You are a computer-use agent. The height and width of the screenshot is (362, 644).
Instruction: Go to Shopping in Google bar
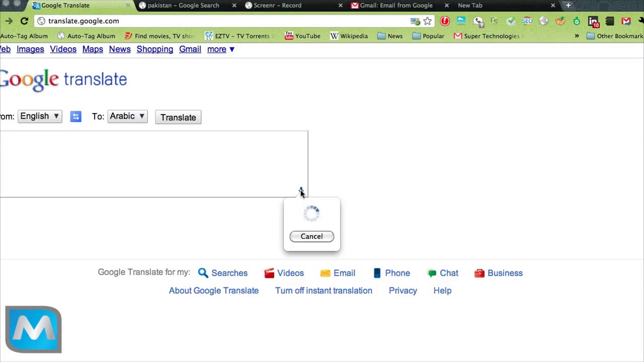[155, 49]
